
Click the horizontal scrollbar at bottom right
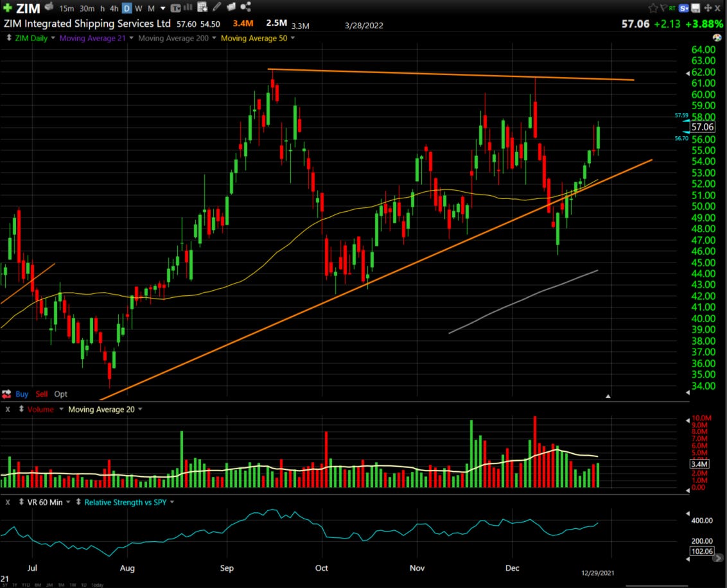pos(656,585)
